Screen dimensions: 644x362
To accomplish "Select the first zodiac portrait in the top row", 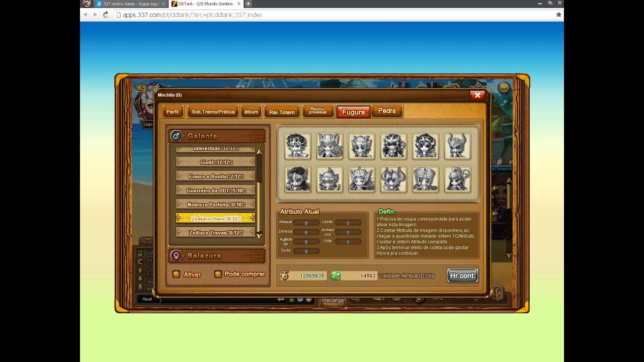I will point(298,146).
